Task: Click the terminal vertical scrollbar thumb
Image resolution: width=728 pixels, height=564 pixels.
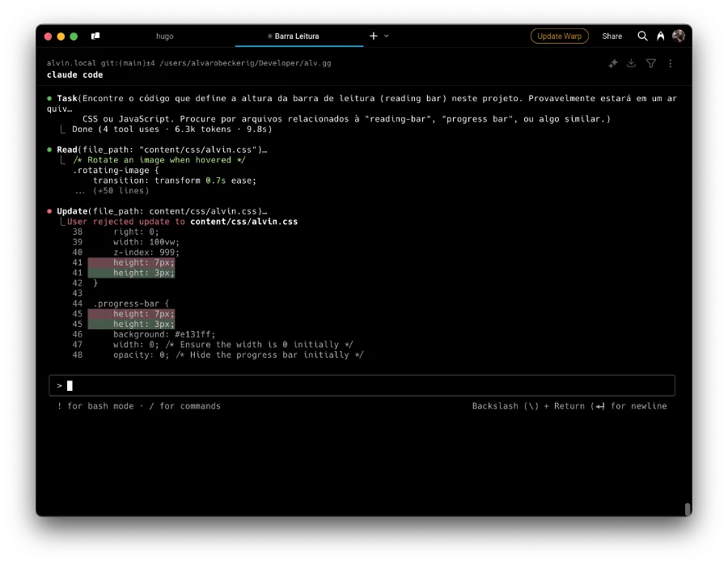Action: [688, 509]
